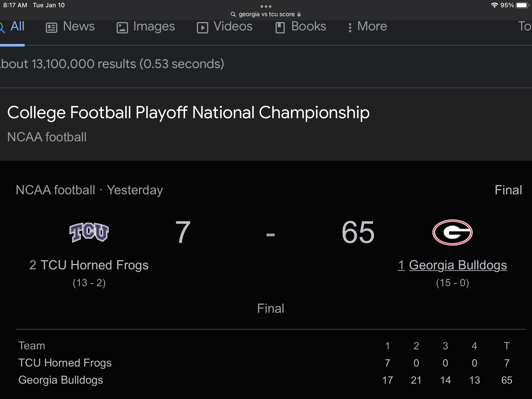The height and width of the screenshot is (399, 532).
Task: Click the Videos tab play icon
Action: click(x=202, y=28)
